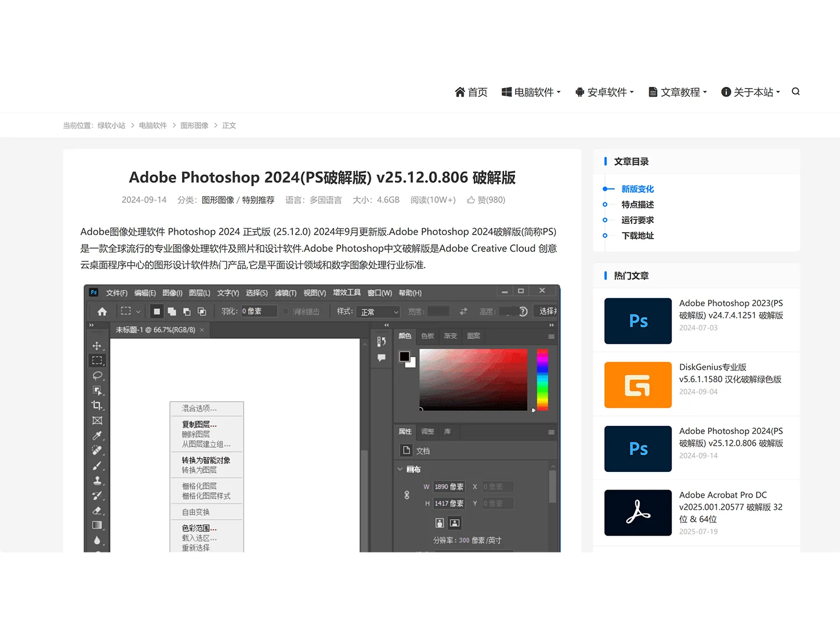Select the Object Selection tool
Viewport: 840px width, 630px height.
click(x=97, y=390)
